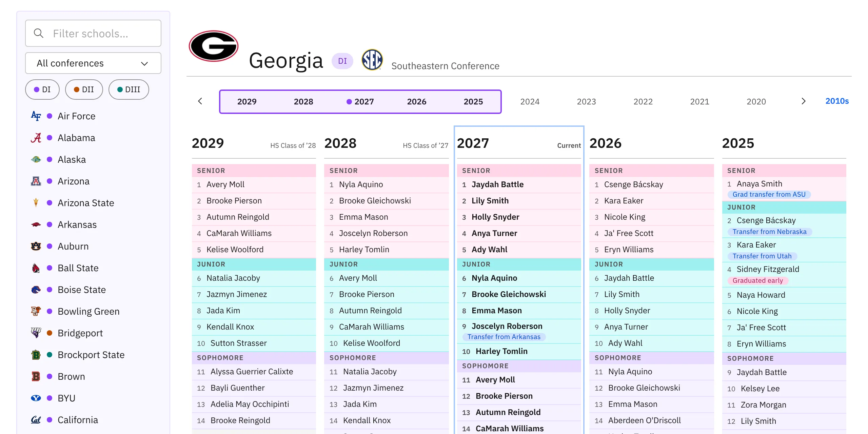The image size is (868, 434).
Task: Click the Brockport State logo
Action: click(x=36, y=355)
